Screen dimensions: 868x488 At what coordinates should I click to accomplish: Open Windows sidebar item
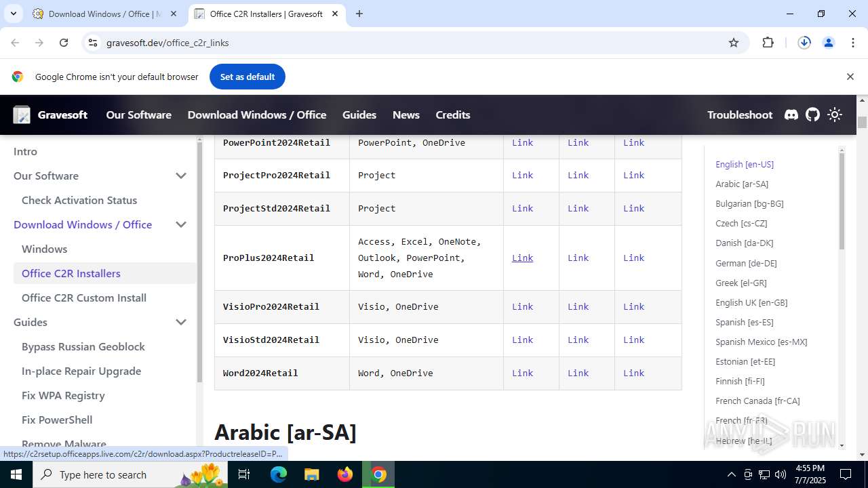[45, 249]
